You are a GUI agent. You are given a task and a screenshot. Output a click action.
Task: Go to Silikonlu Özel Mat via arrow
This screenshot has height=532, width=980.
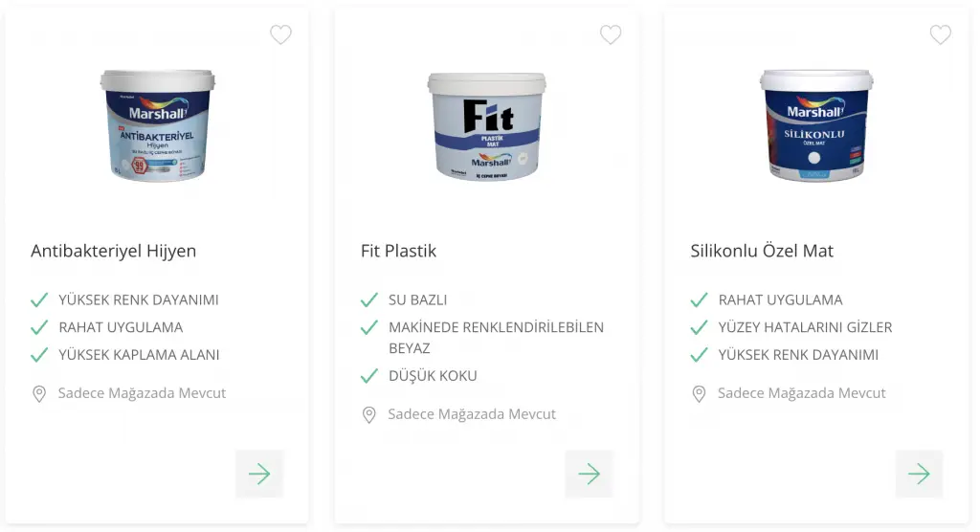tap(919, 474)
